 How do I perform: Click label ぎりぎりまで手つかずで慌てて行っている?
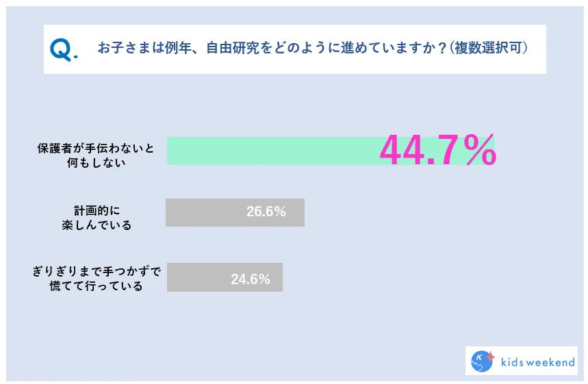(x=97, y=279)
